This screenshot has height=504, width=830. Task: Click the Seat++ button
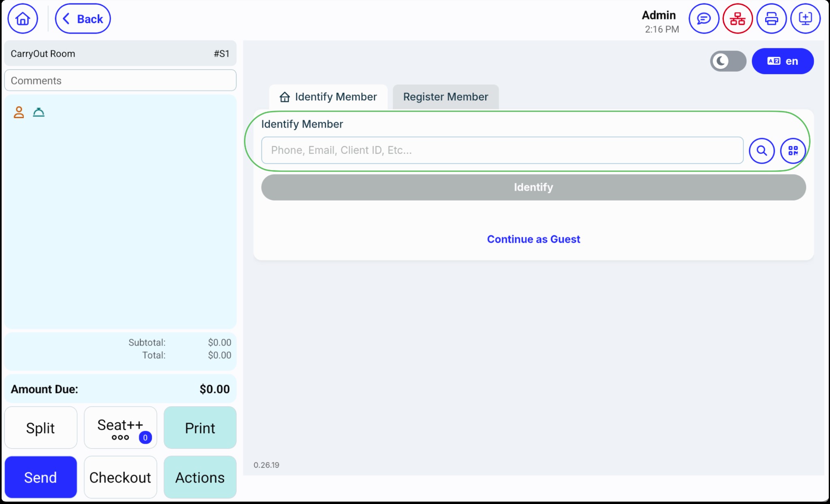click(120, 428)
